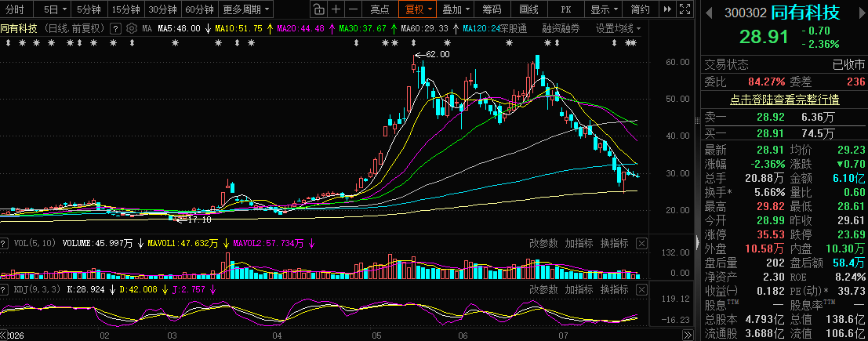
Task: Open help for KDJ(9,3,3) indicator
Action: pyautogui.click(x=5, y=289)
